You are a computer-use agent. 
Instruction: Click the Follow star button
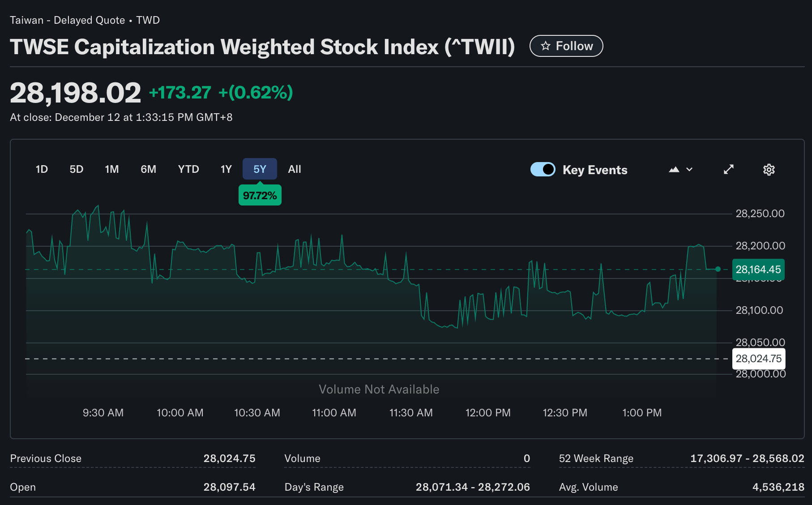pyautogui.click(x=566, y=46)
